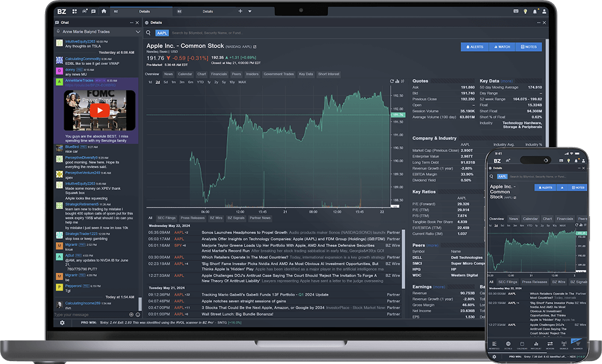Open the Short Interest tab
This screenshot has width=602, height=364.
pyautogui.click(x=329, y=74)
